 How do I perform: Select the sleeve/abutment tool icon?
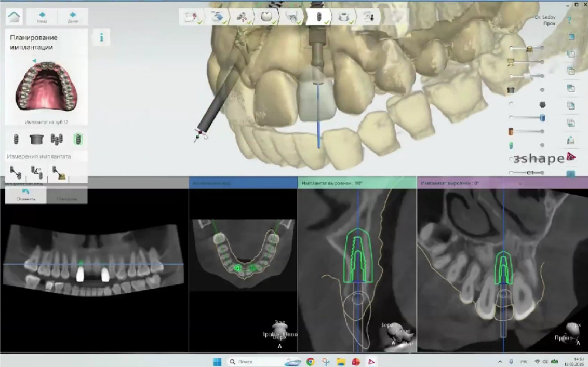point(36,139)
